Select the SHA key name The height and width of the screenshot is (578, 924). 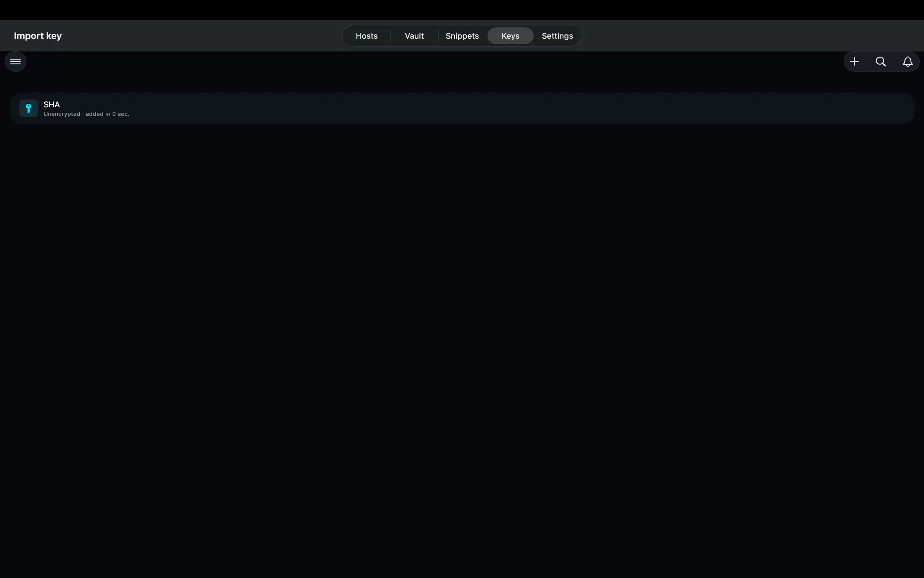52,104
